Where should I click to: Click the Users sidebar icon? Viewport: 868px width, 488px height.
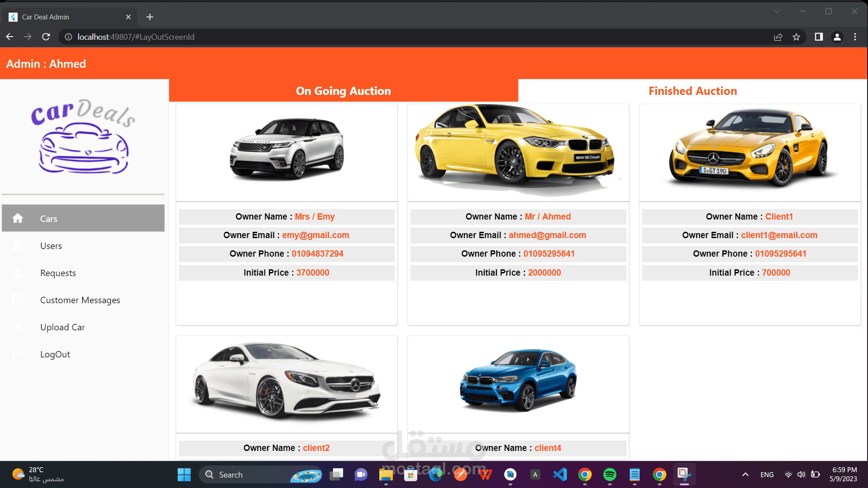[x=18, y=245]
